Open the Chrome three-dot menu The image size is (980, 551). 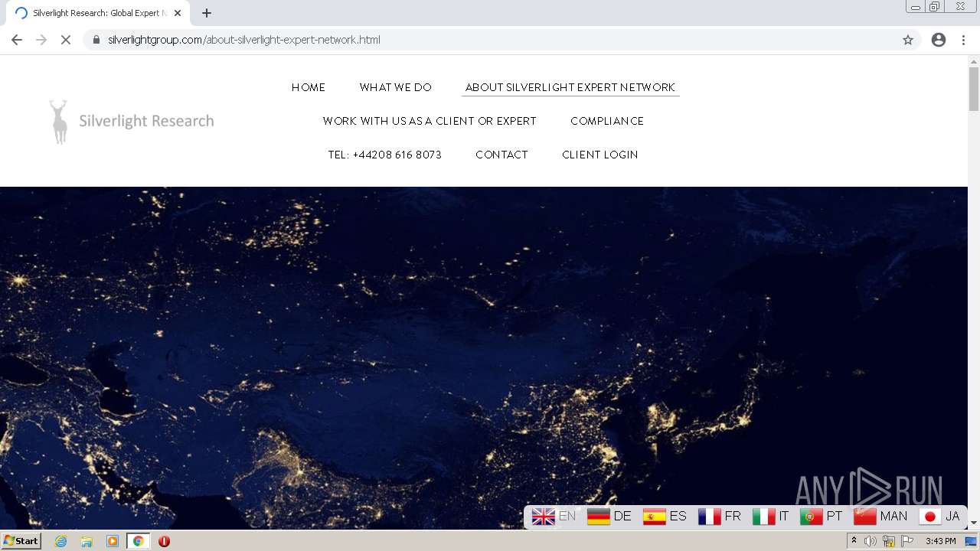click(x=963, y=40)
